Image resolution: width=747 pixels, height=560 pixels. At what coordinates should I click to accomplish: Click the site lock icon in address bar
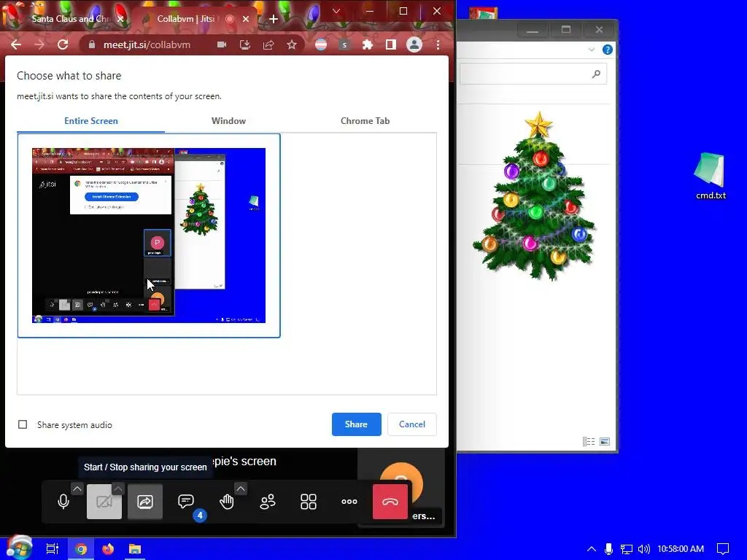(x=93, y=44)
